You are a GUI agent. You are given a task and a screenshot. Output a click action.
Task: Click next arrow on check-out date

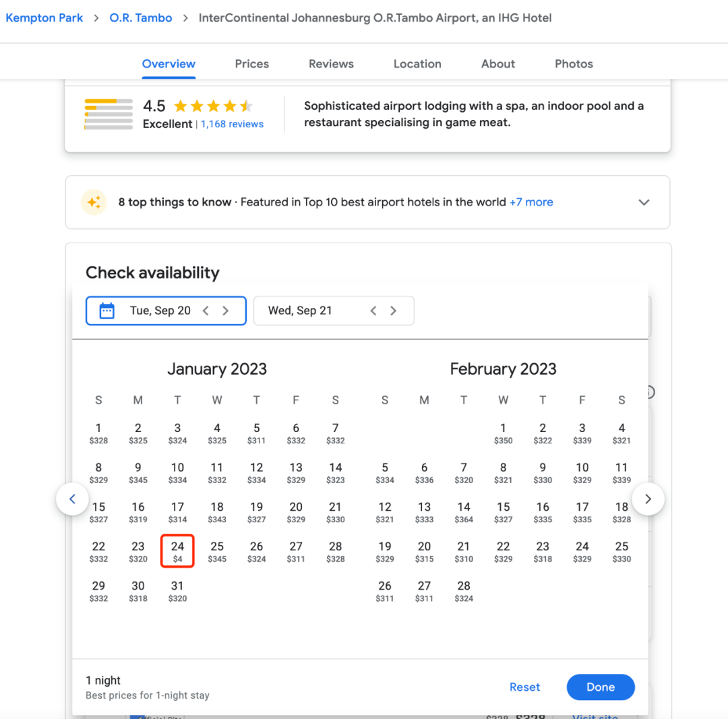coord(393,311)
